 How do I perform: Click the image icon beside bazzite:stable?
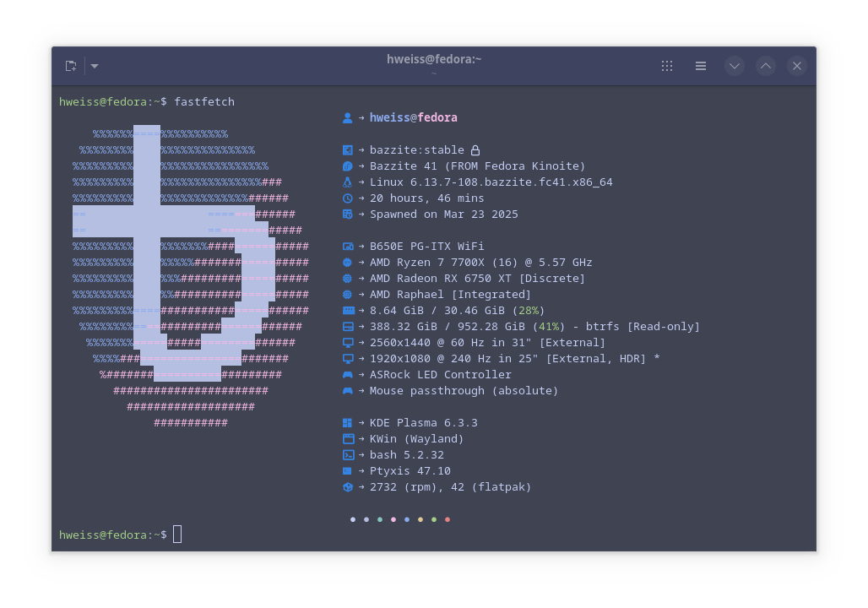(x=348, y=150)
